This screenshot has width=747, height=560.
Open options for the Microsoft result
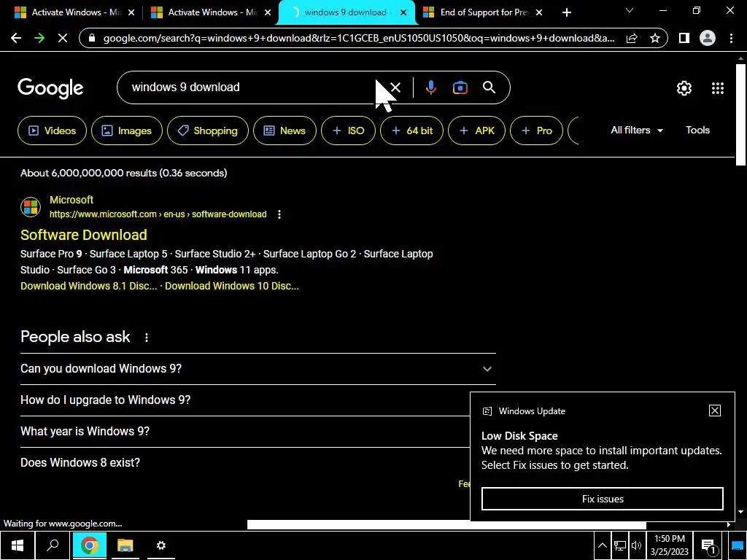click(279, 214)
